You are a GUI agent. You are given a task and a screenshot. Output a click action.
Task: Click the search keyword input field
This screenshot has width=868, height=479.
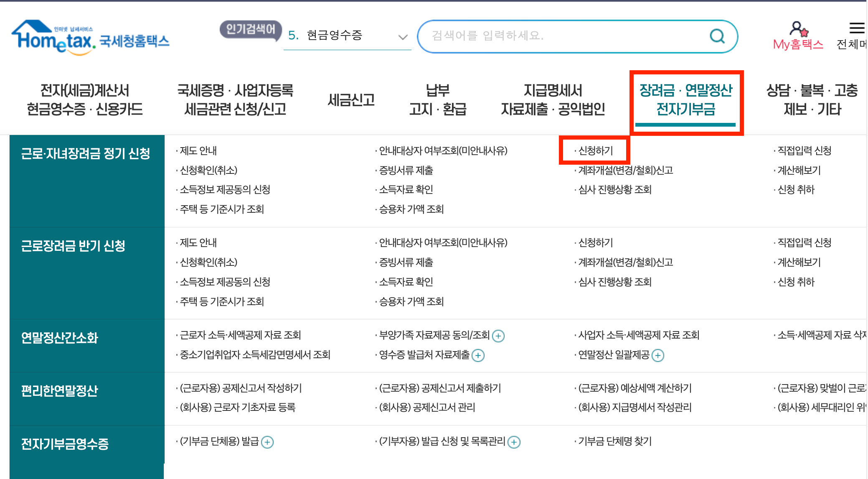pyautogui.click(x=564, y=36)
